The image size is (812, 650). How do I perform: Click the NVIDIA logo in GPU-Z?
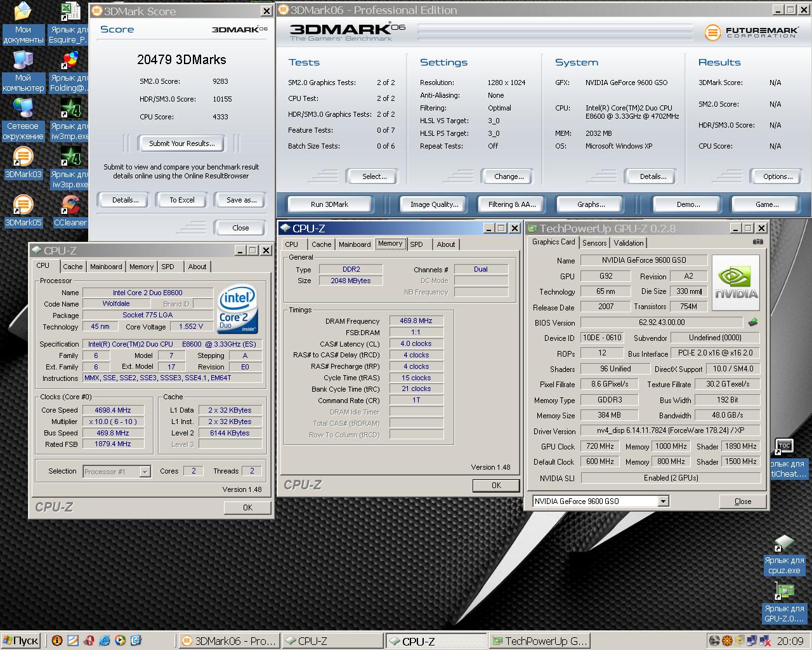[x=736, y=283]
